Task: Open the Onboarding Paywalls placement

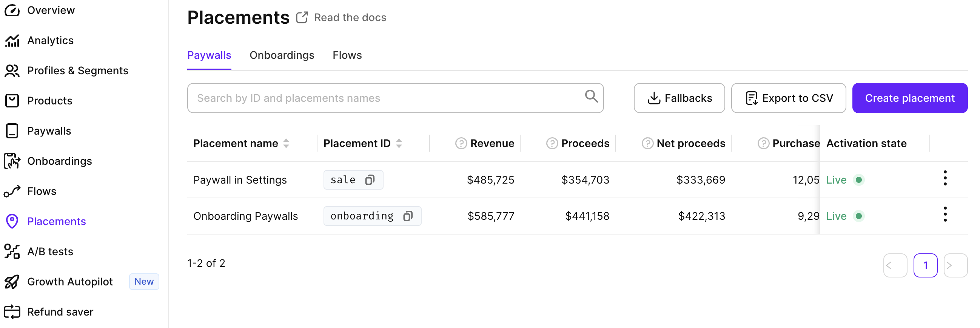Action: click(246, 216)
